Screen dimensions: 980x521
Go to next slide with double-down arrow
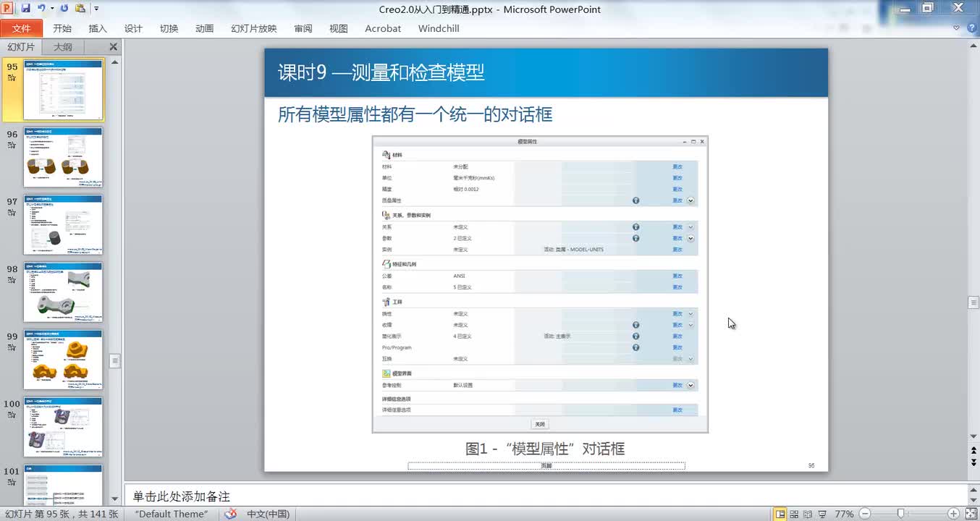(x=973, y=463)
